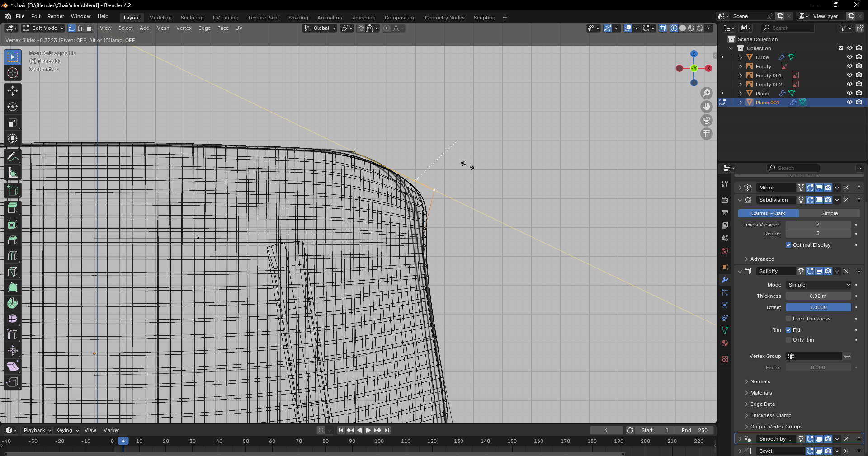This screenshot has width=868, height=456.
Task: Open the File menu
Action: [20, 16]
